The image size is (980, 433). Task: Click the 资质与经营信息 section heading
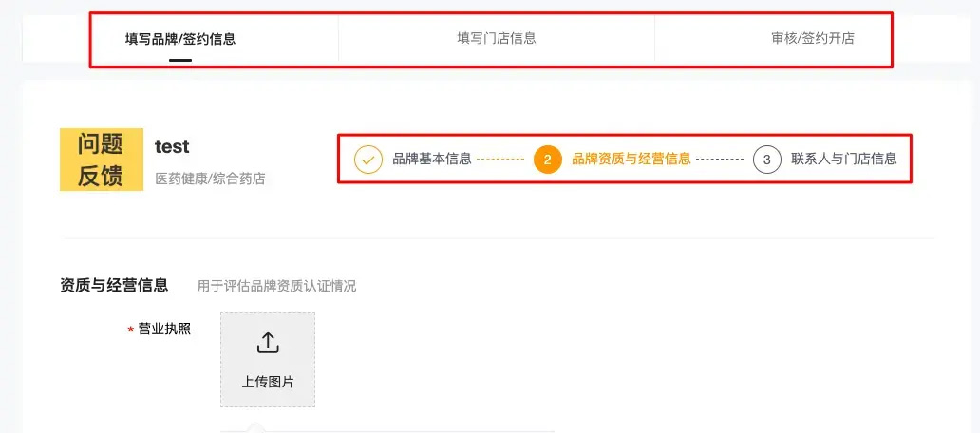coord(114,286)
